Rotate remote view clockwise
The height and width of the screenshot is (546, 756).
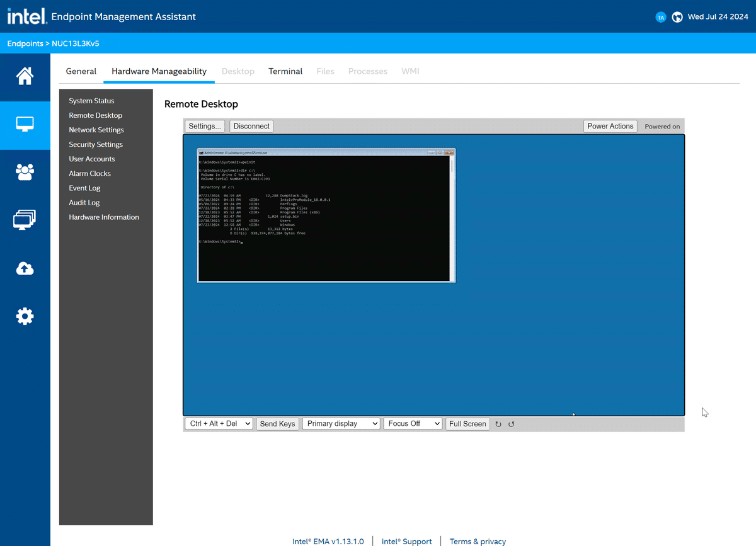(x=498, y=424)
